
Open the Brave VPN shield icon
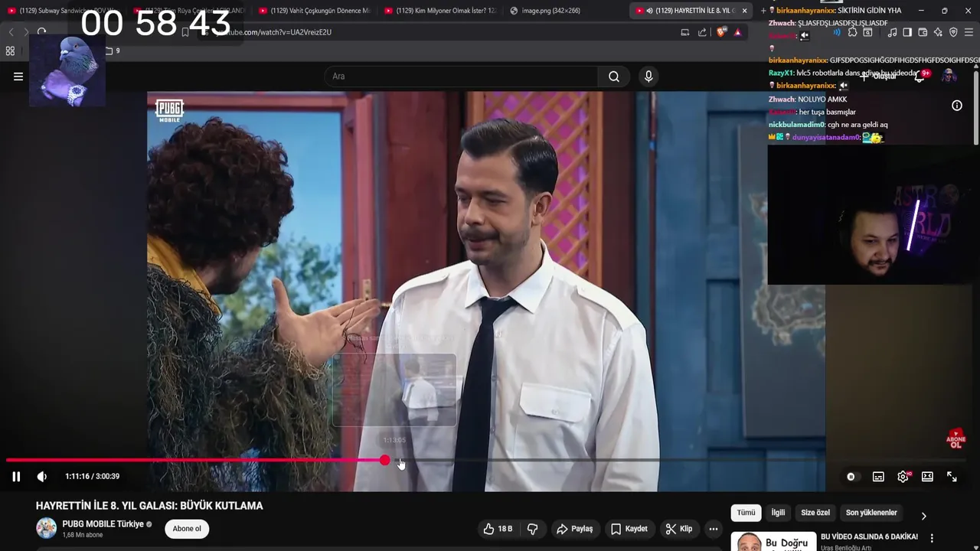[953, 32]
